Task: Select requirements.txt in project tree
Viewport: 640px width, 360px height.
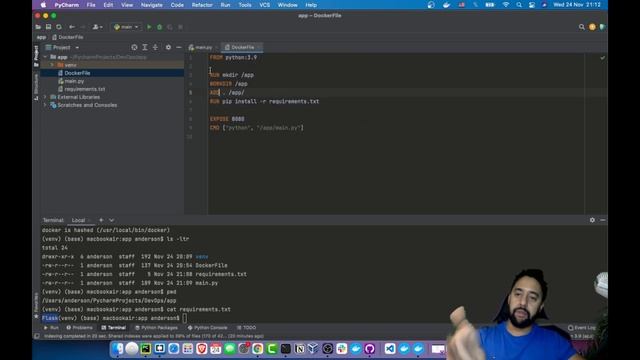Action: click(84, 89)
